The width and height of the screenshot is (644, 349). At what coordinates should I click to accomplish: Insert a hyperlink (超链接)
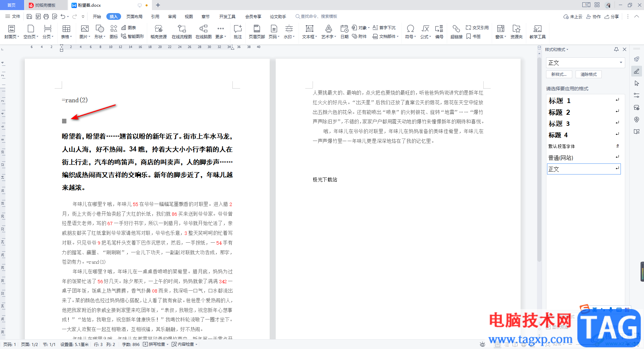coord(456,32)
